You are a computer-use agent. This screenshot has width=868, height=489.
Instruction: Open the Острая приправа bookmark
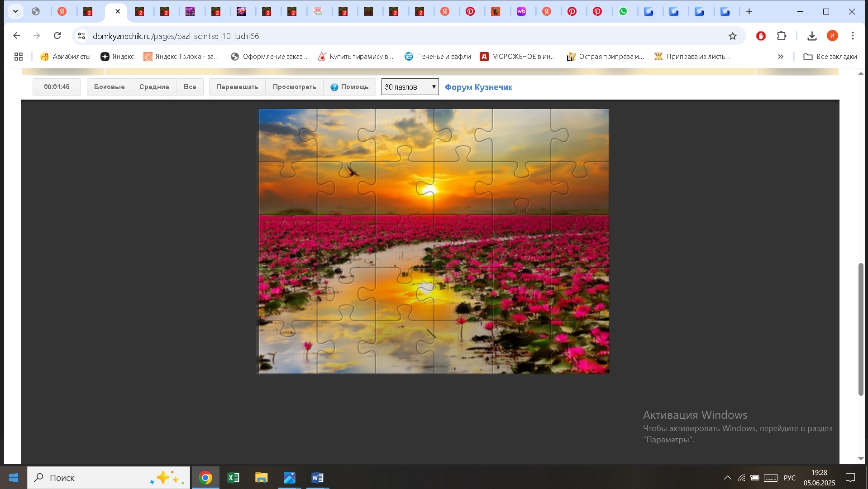(x=606, y=57)
